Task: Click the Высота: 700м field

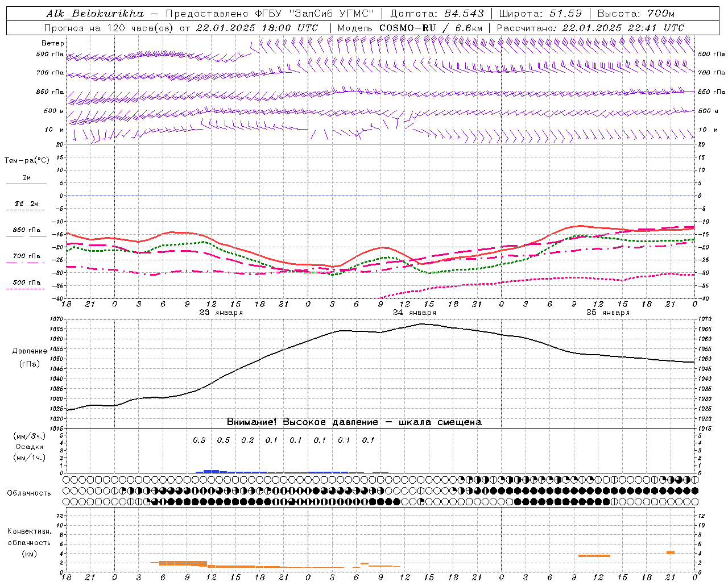Action: [636, 14]
